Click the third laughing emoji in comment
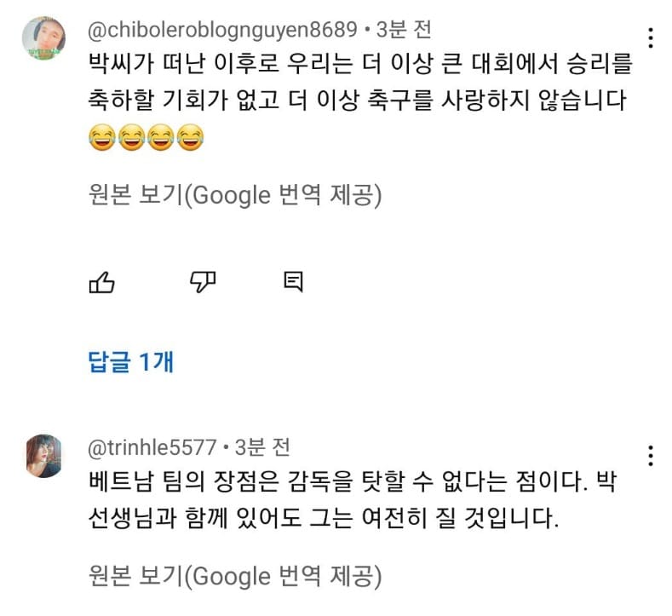Viewport: 672px width, 616px height. click(162, 136)
